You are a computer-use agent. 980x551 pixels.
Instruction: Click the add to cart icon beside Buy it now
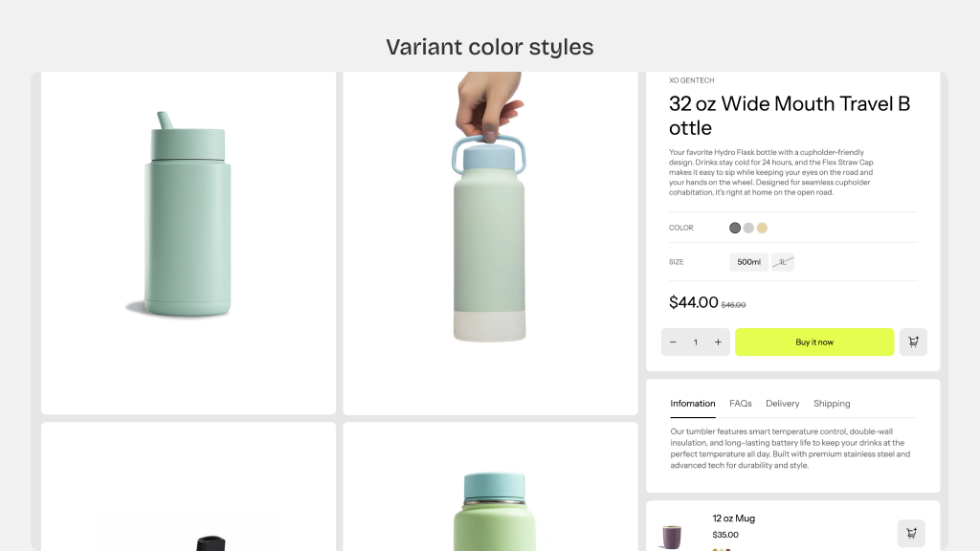click(x=913, y=342)
